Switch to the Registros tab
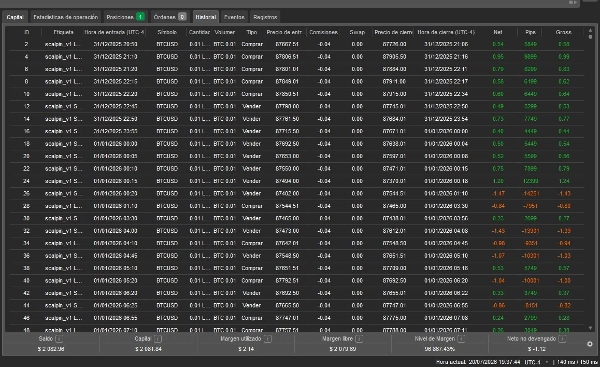This screenshot has width=600, height=367. pyautogui.click(x=265, y=17)
